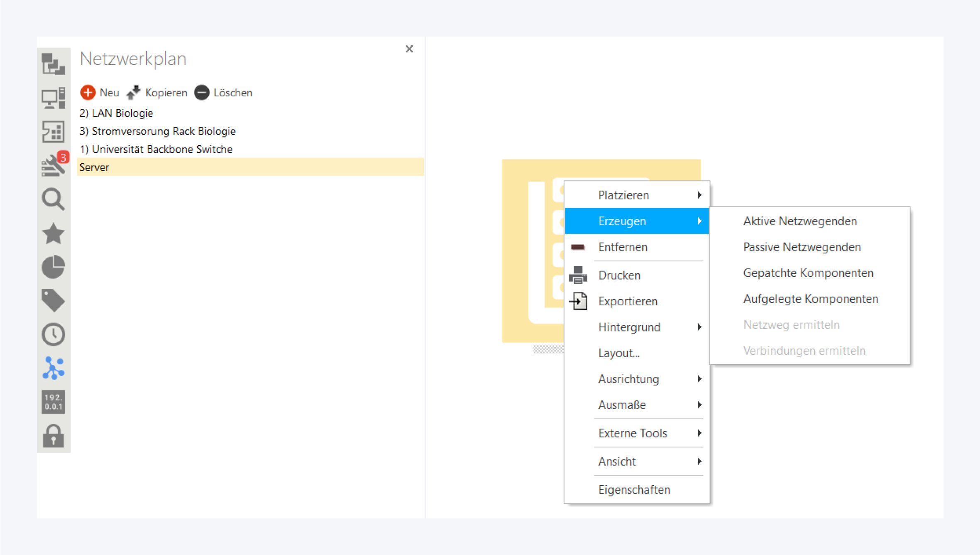
Task: Choose Aktive Netzwegenden from submenu
Action: [800, 221]
